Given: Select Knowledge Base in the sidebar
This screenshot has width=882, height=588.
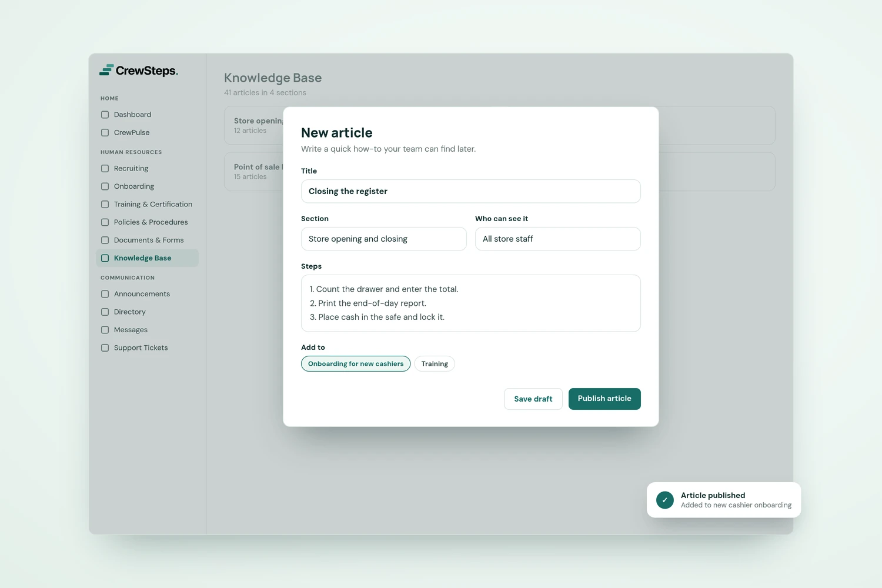Looking at the screenshot, I should [x=147, y=258].
